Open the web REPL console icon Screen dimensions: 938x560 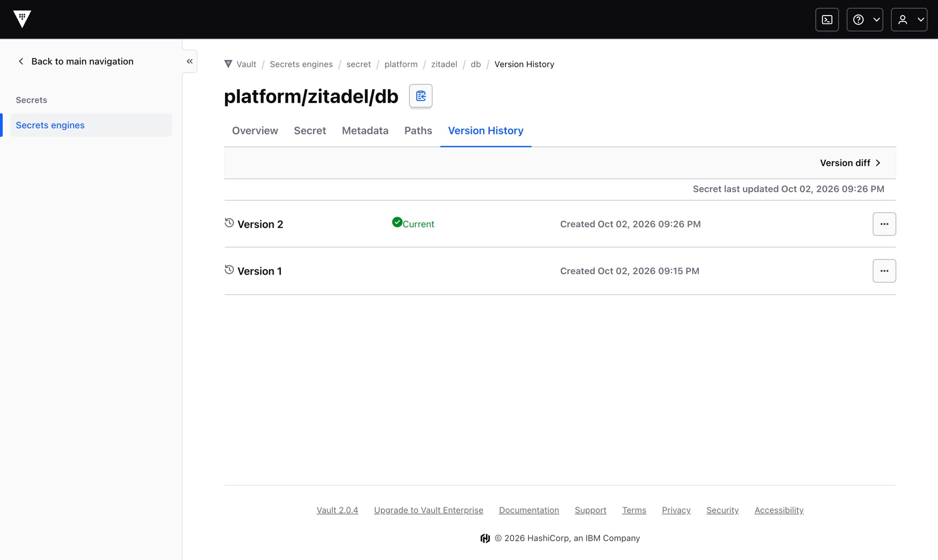[x=827, y=20]
